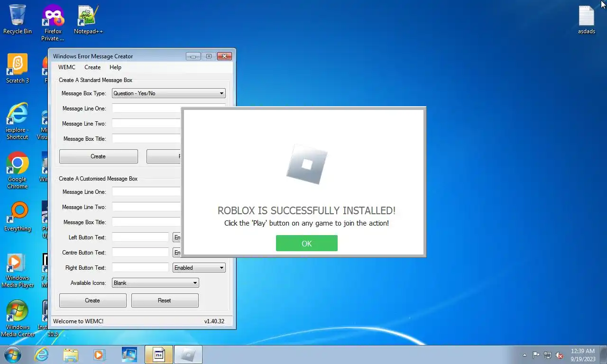This screenshot has height=364, width=607.
Task: Focus the customised Message Line Two field
Action: click(147, 207)
